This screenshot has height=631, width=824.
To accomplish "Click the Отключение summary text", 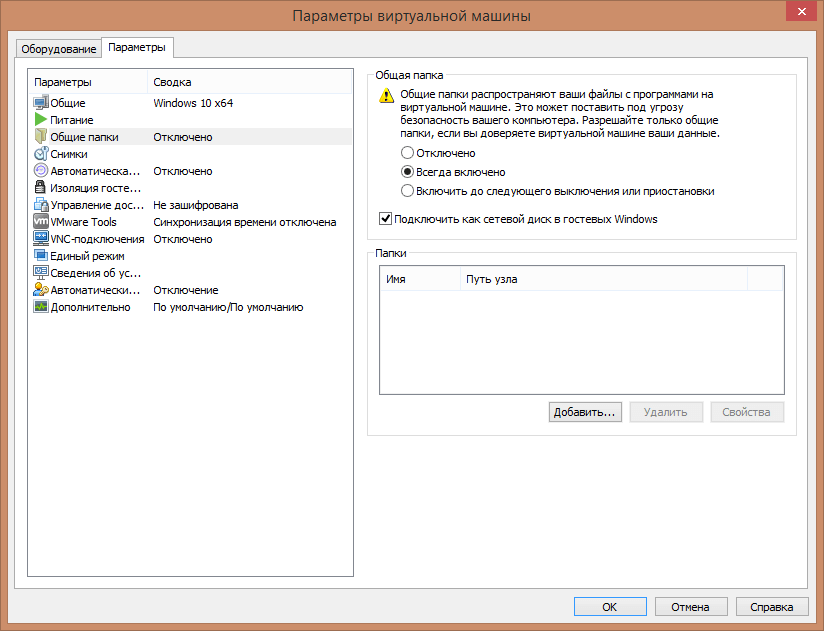I will pos(186,290).
